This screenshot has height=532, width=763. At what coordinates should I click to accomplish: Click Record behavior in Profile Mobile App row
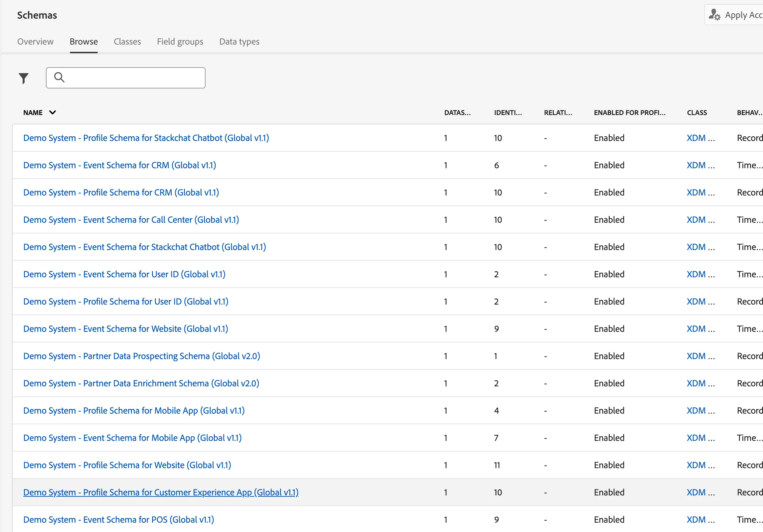click(750, 411)
